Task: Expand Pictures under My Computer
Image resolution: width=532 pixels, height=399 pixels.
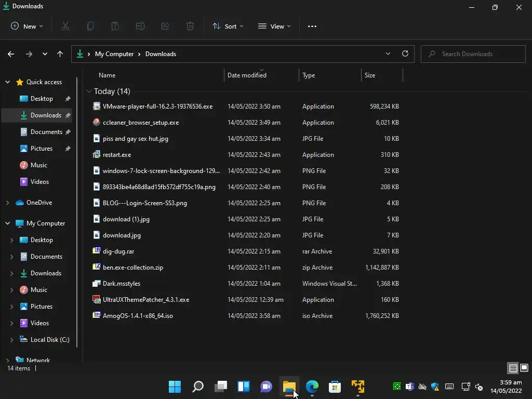Action: tap(12, 307)
